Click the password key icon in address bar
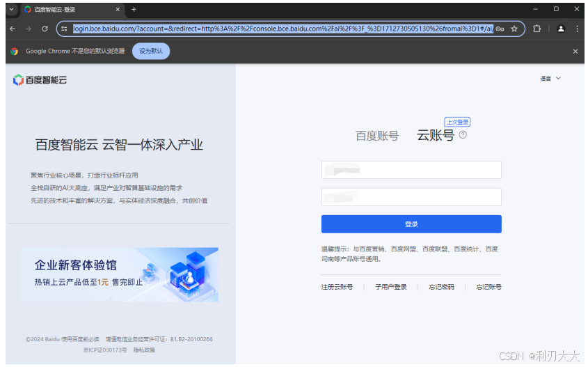588x367 pixels. [x=500, y=29]
